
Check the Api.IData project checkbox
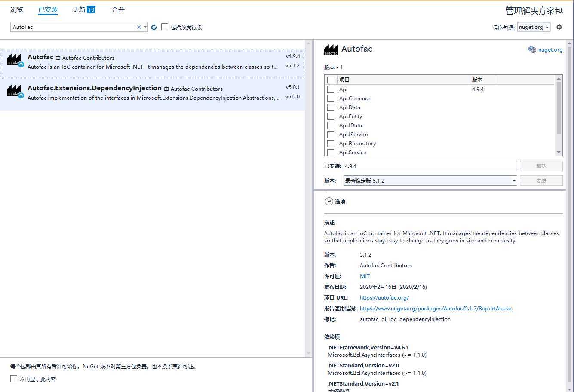[331, 126]
